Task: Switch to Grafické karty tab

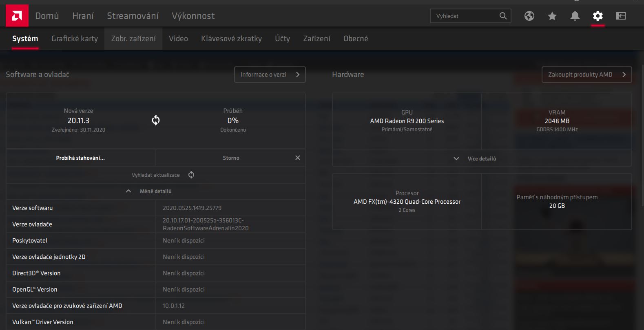Action: click(75, 39)
